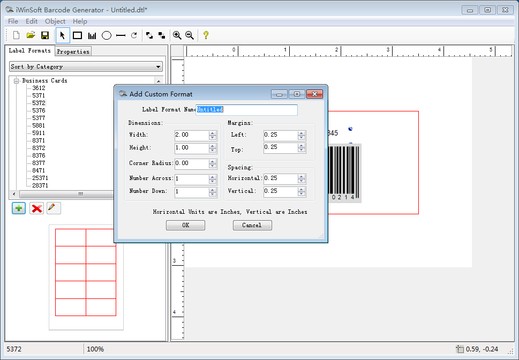519x360 pixels.
Task: Open the Object menu
Action: pos(55,21)
